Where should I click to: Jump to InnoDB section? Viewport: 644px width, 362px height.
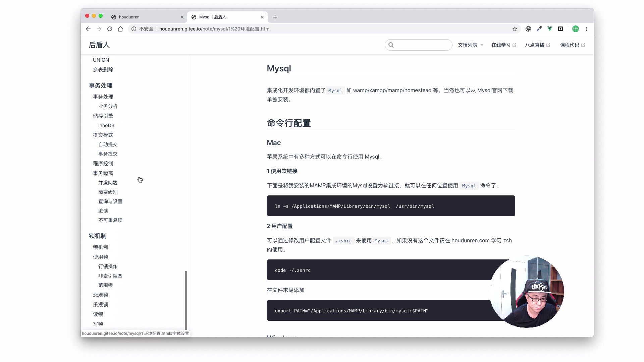(x=106, y=125)
